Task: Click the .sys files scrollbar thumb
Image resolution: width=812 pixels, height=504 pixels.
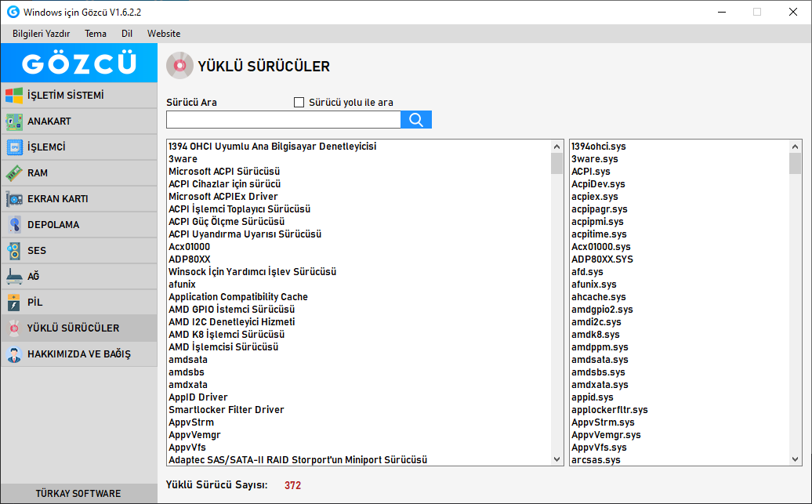Action: [x=795, y=164]
